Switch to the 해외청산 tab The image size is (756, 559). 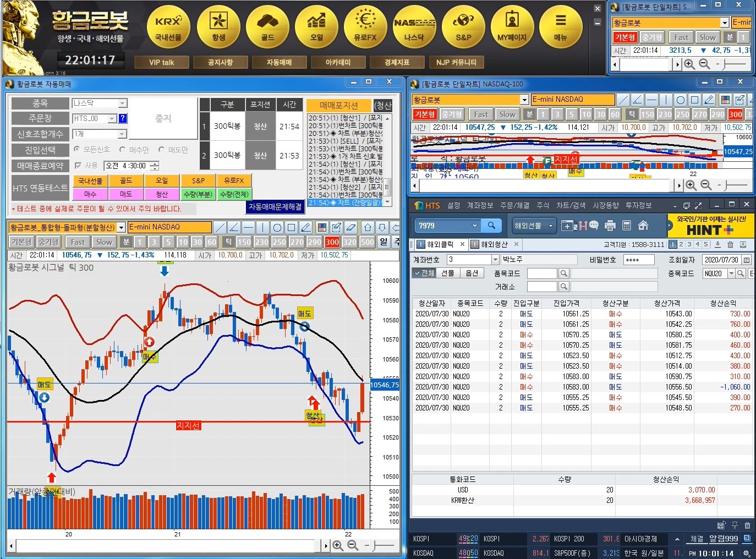(x=494, y=244)
